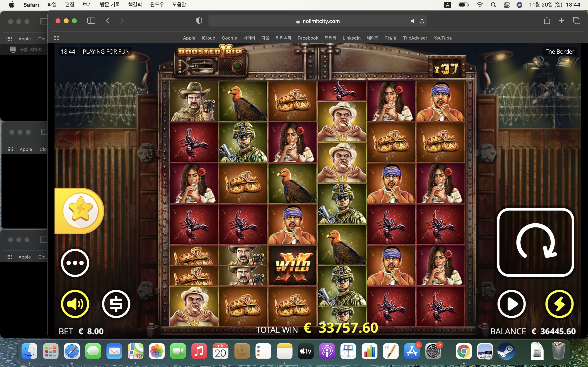Reload the nolimitcity.com page
This screenshot has height=367, width=588.
(x=422, y=21)
